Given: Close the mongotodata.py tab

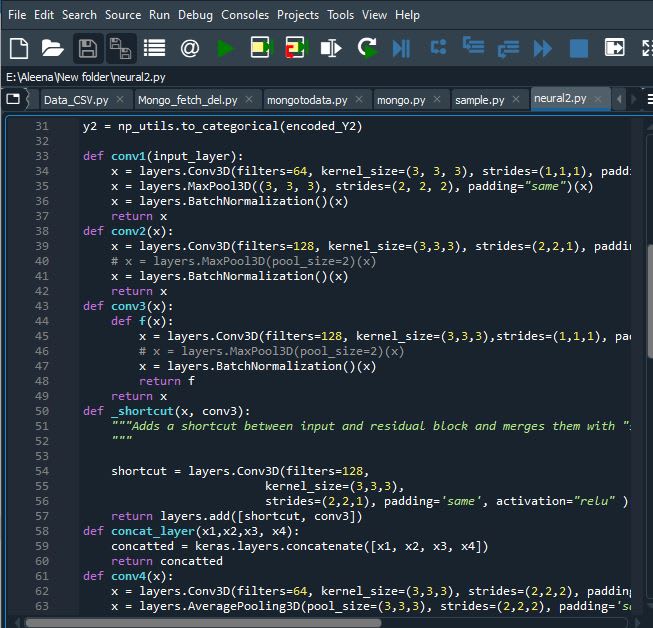Looking at the screenshot, I should [359, 99].
